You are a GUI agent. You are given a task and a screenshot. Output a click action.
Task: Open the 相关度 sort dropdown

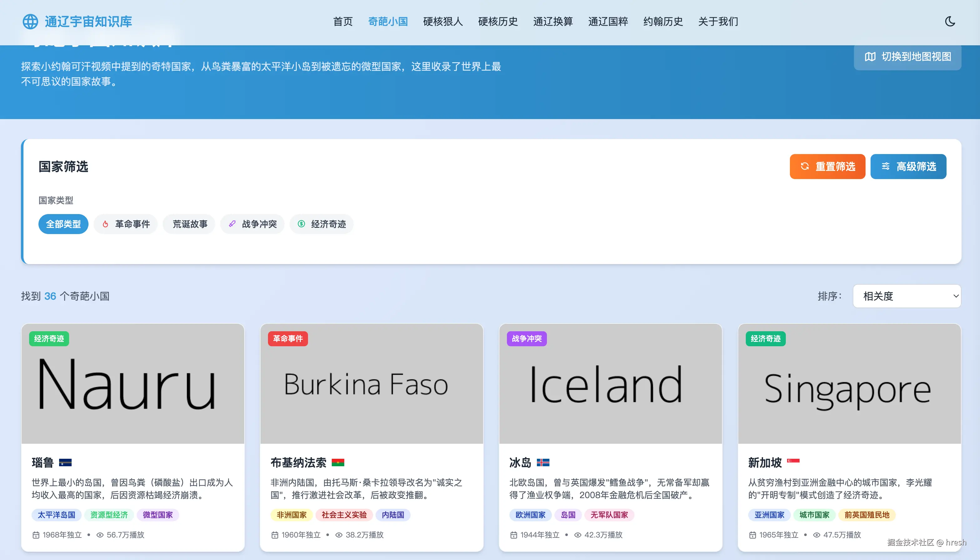pyautogui.click(x=907, y=296)
